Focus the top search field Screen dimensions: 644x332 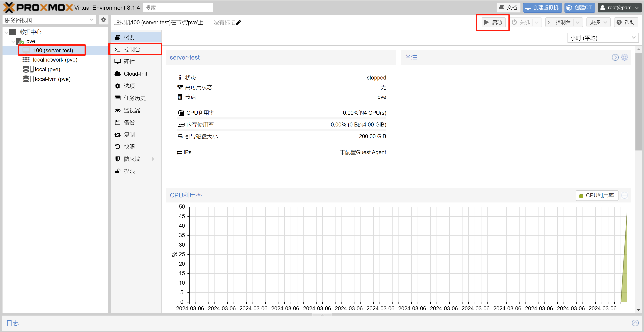(x=178, y=8)
